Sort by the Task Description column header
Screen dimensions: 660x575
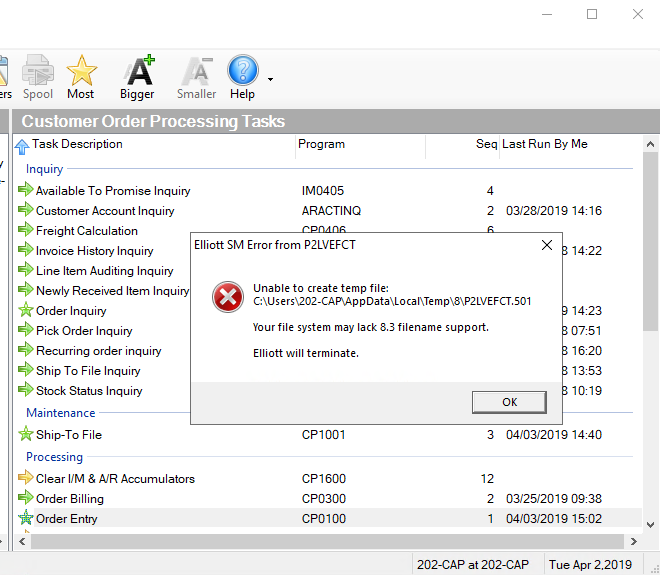(77, 144)
